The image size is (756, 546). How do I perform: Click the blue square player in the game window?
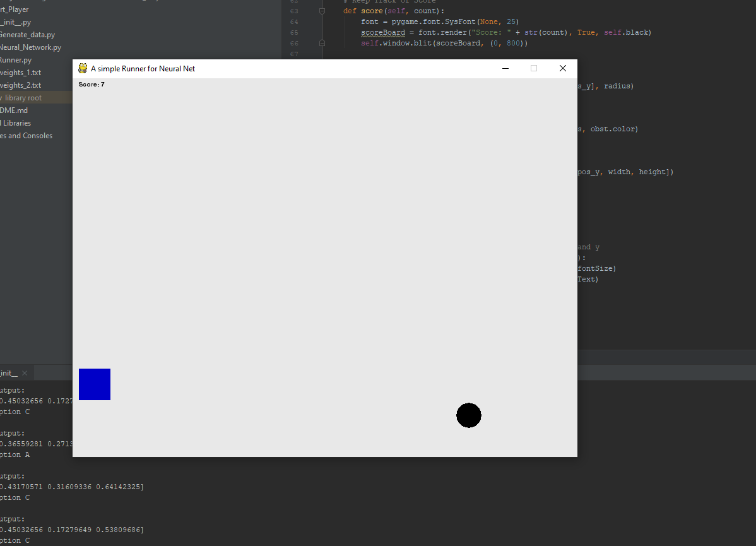[95, 384]
